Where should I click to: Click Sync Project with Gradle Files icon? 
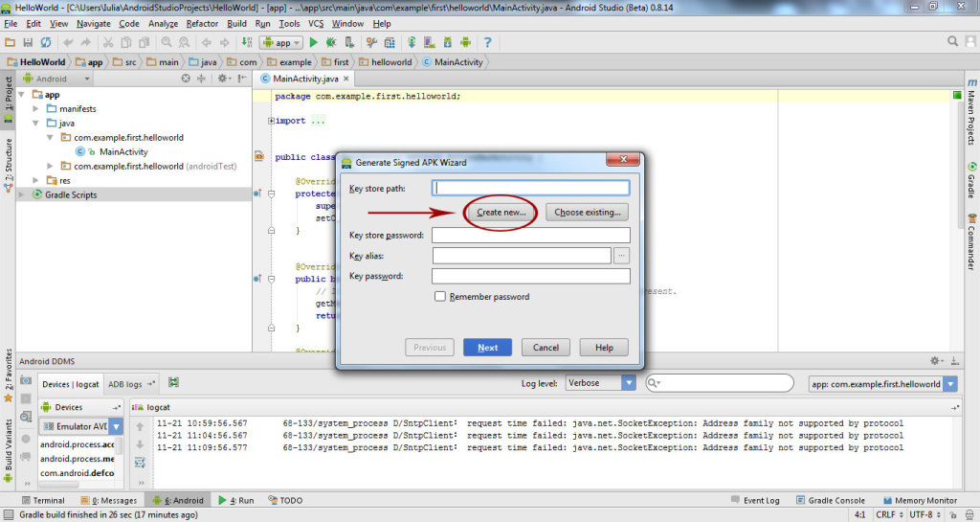point(412,42)
